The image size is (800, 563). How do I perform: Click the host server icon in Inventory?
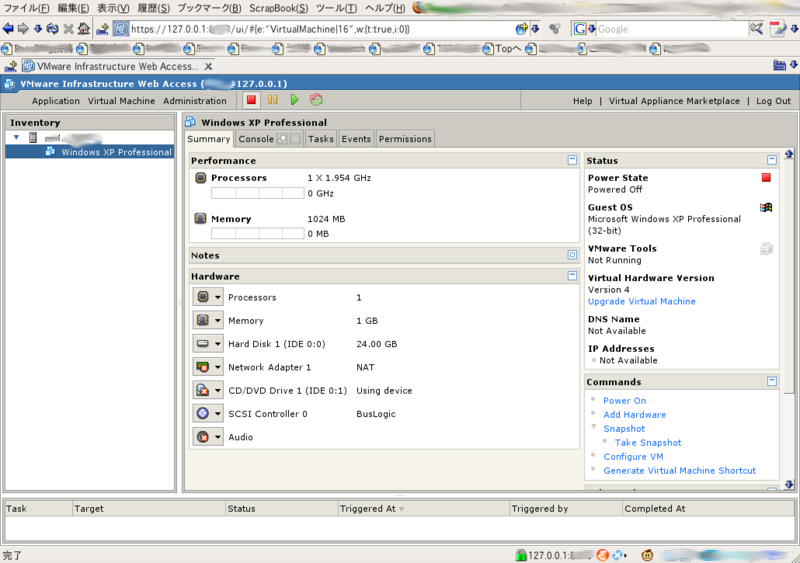tap(33, 137)
